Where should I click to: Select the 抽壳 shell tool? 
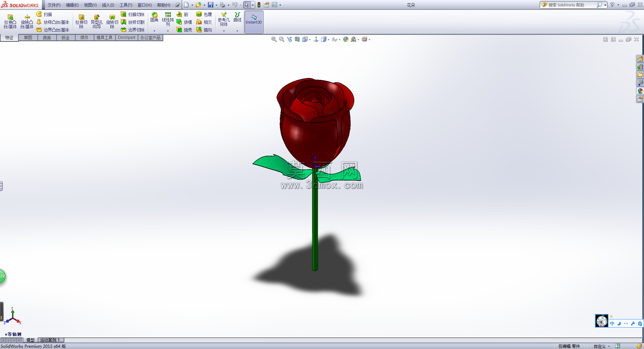184,30
